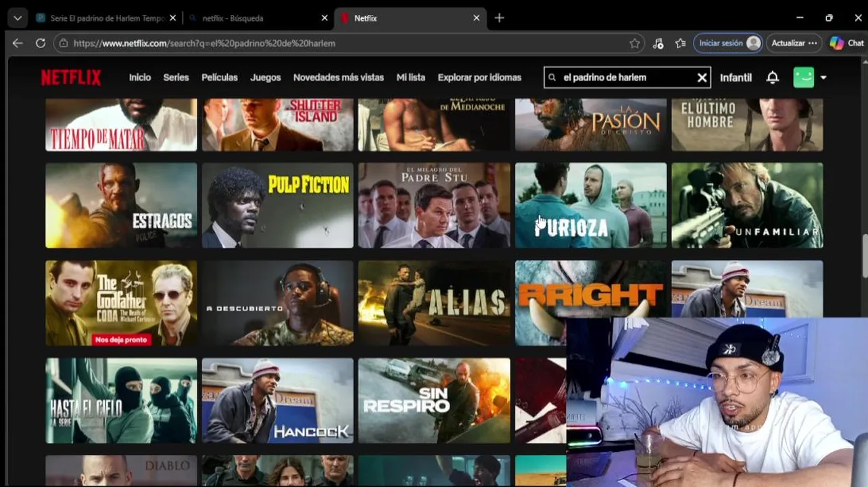Screen dimensions: 868x487
Task: Open the favorites collection icon
Action: click(x=681, y=43)
